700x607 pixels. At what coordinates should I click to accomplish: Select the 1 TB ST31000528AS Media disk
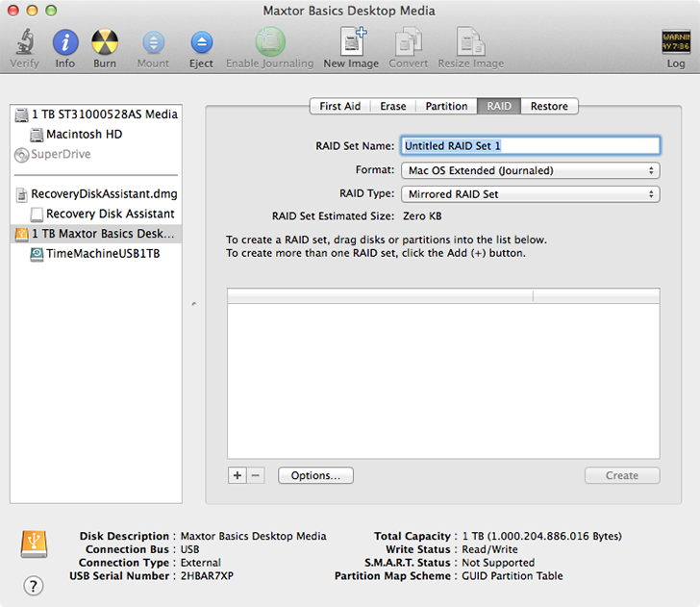coord(96,114)
